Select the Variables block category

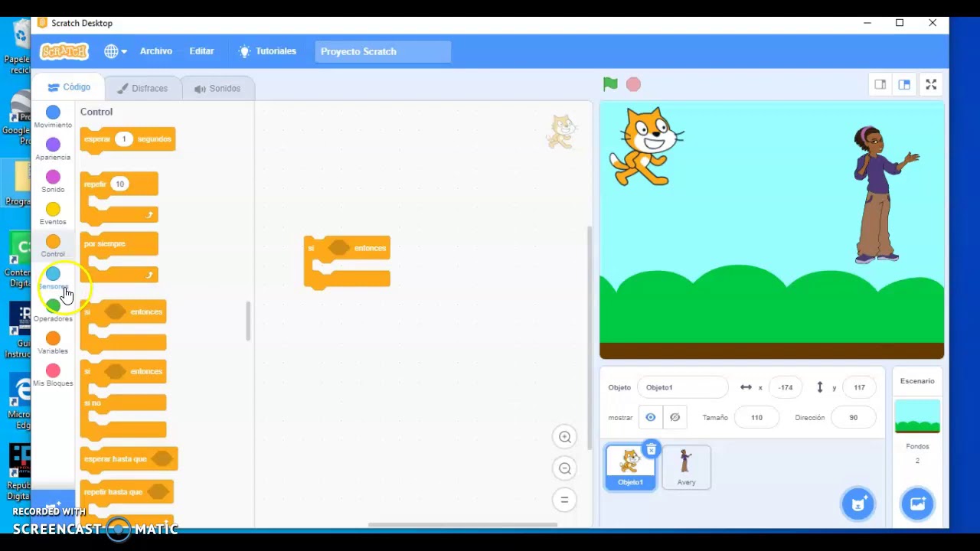(x=53, y=343)
